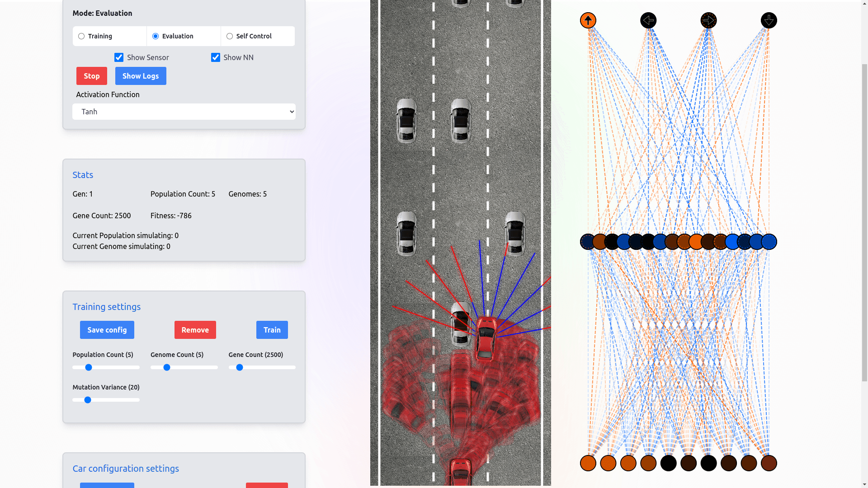Click the downward arrow output node icon
This screenshot has height=488, width=868.
click(x=769, y=20)
